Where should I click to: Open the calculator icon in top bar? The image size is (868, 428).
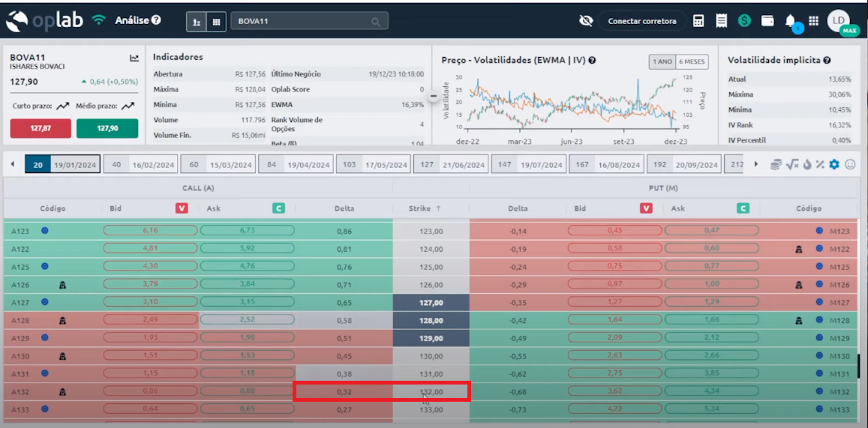698,21
